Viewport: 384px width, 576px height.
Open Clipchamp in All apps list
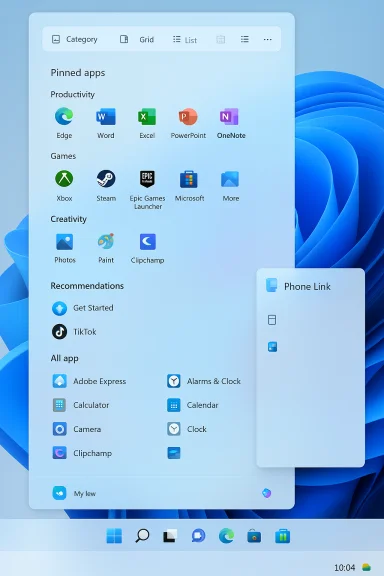82,453
